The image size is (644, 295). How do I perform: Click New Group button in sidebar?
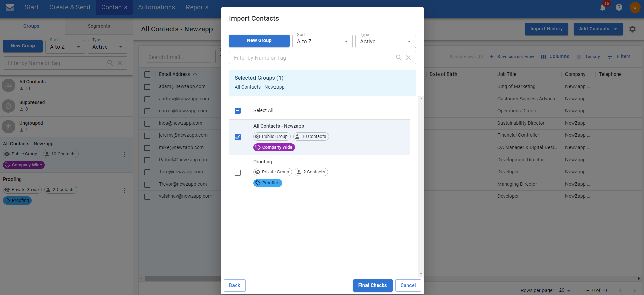click(x=23, y=46)
